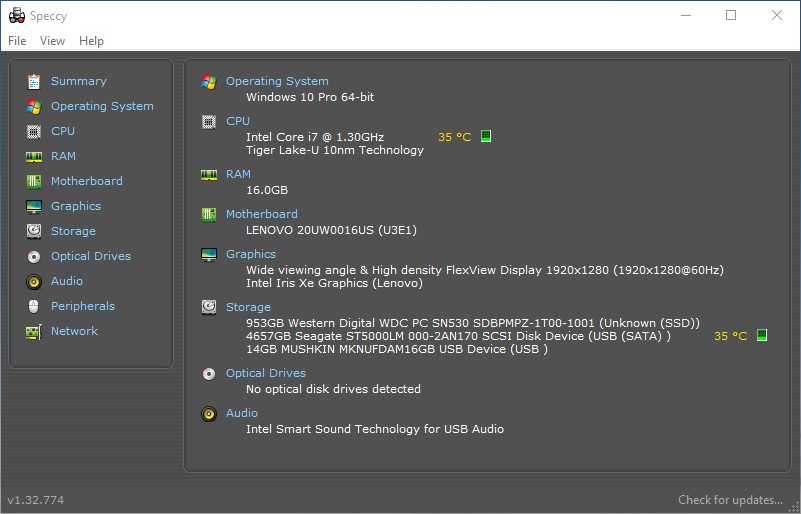Maximize the Speccy window
Image resolution: width=801 pixels, height=514 pixels.
point(731,15)
